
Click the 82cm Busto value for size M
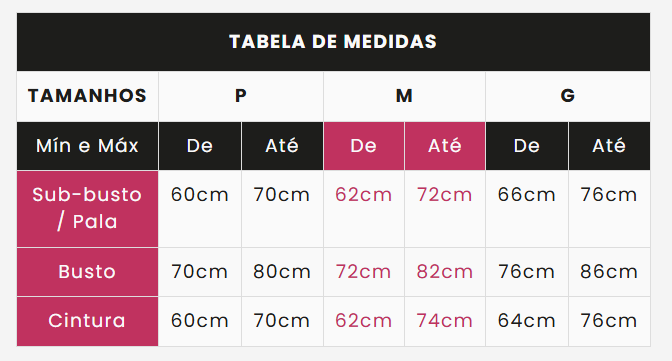[x=445, y=272]
